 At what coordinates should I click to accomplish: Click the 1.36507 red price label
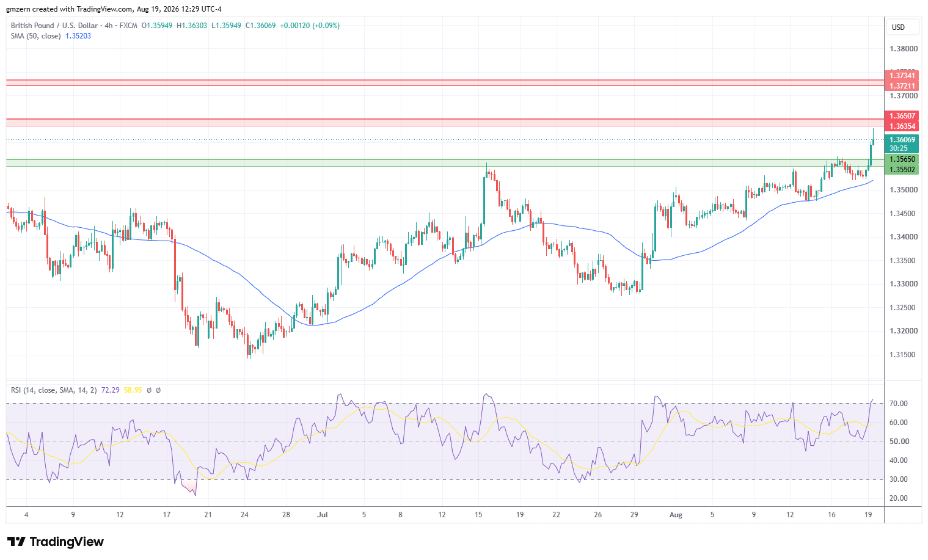(x=902, y=116)
